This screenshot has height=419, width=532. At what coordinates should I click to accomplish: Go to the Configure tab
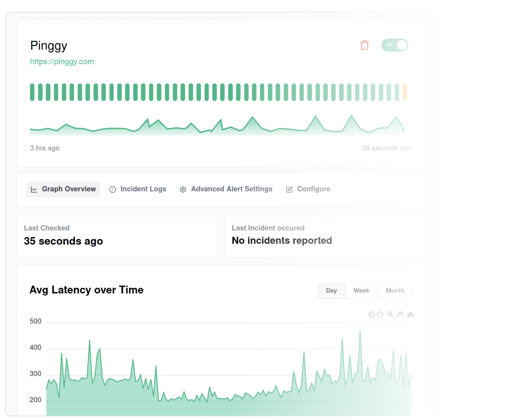(x=308, y=189)
